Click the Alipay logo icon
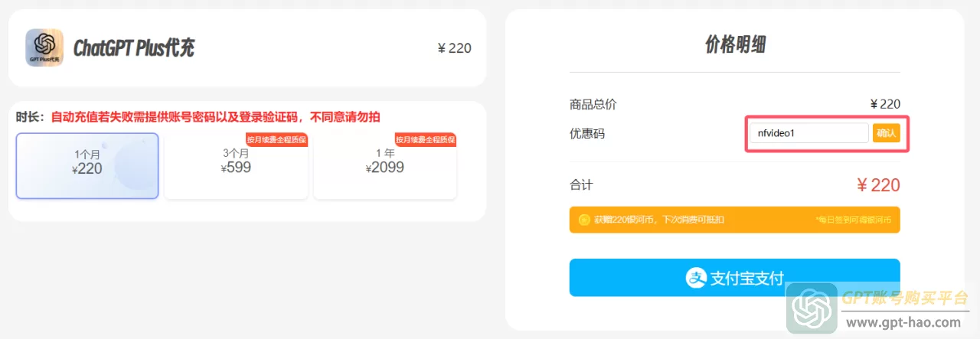This screenshot has height=339, width=980. click(695, 278)
